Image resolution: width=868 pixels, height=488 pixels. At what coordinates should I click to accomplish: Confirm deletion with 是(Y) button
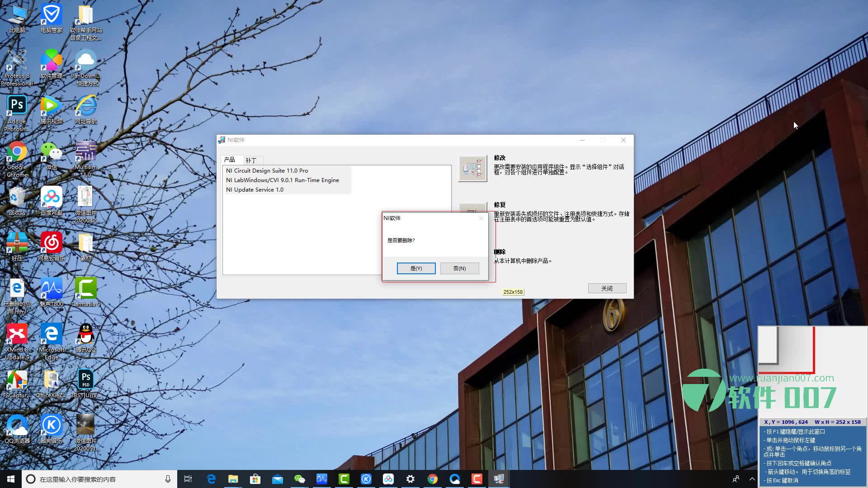pos(416,268)
